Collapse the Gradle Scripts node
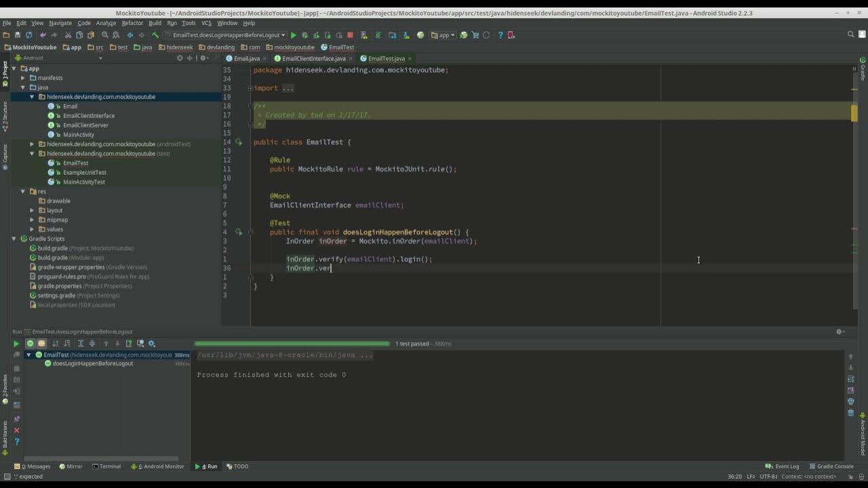Viewport: 868px width, 488px height. (14, 239)
